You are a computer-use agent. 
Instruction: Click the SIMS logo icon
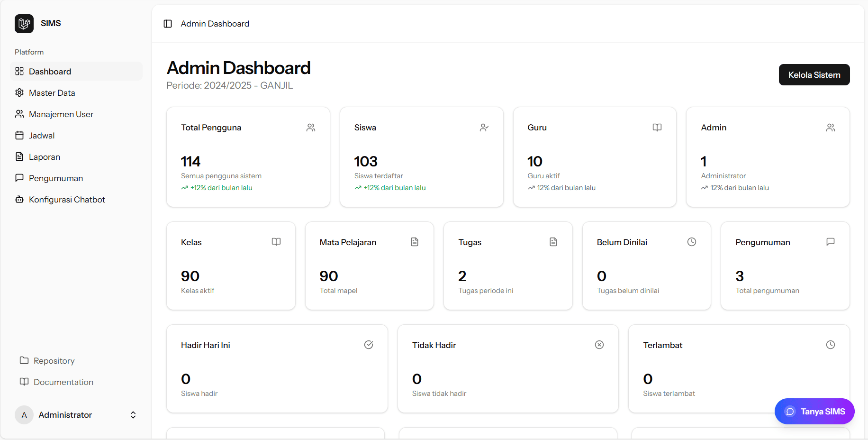pos(24,24)
